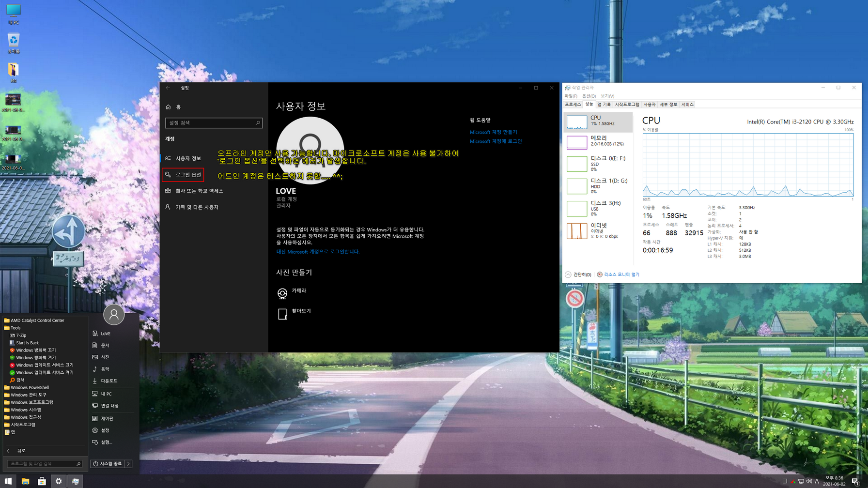Open 설정 gear in the start menu
868x488 pixels.
click(101, 430)
